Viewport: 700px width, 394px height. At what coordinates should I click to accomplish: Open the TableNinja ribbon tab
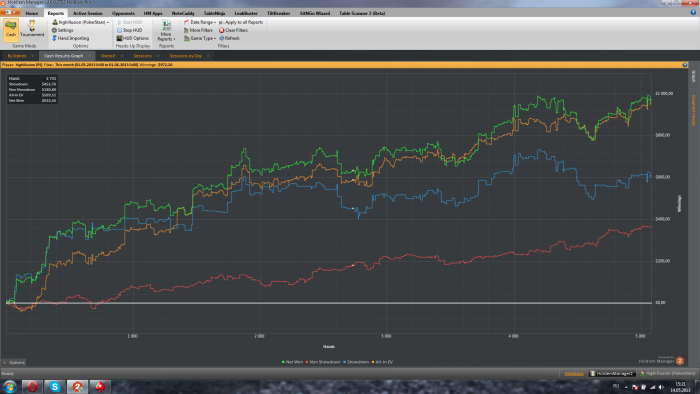pyautogui.click(x=214, y=13)
